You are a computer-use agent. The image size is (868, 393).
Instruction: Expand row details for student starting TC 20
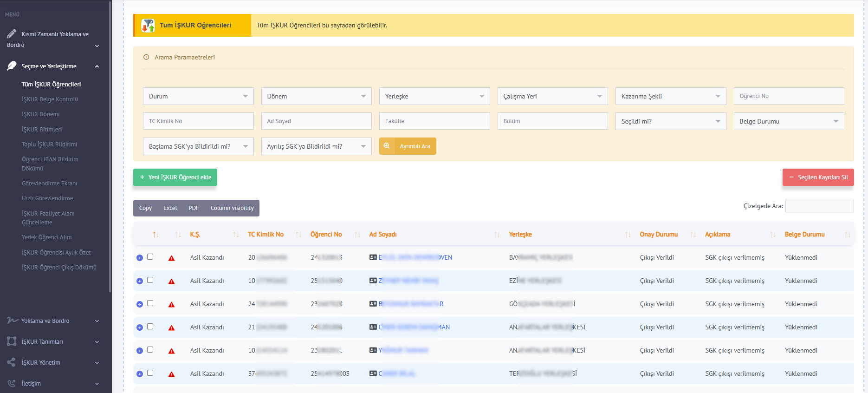coord(140,258)
